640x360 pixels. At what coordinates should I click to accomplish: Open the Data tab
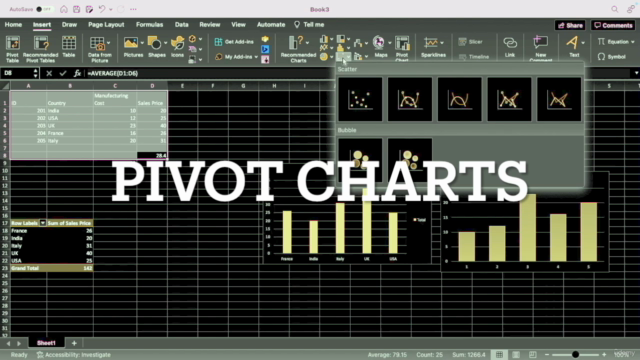pos(182,24)
